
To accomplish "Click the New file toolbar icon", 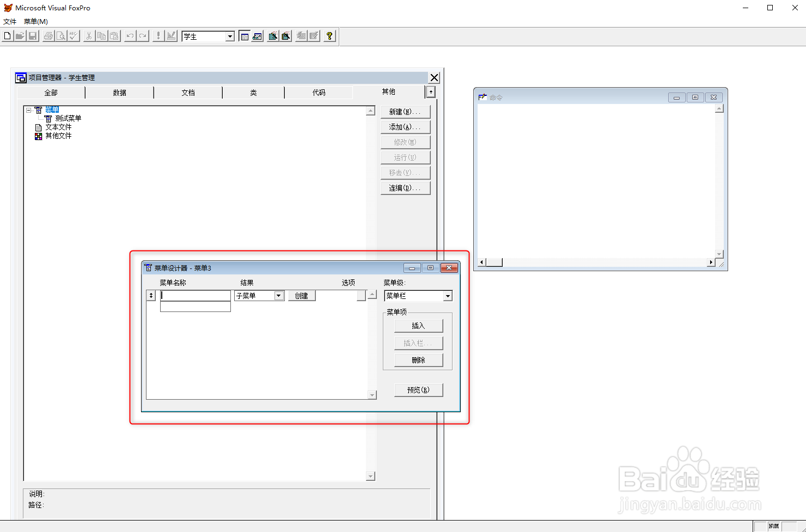I will 7,36.
